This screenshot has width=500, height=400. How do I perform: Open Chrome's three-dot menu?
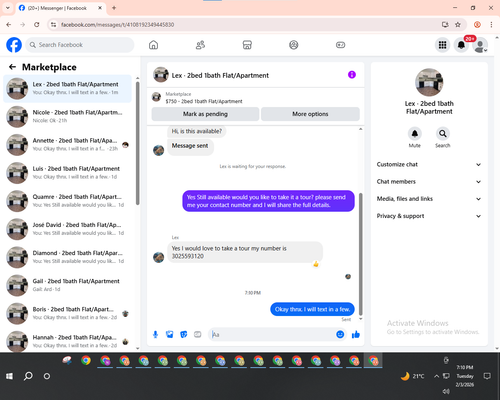point(491,24)
